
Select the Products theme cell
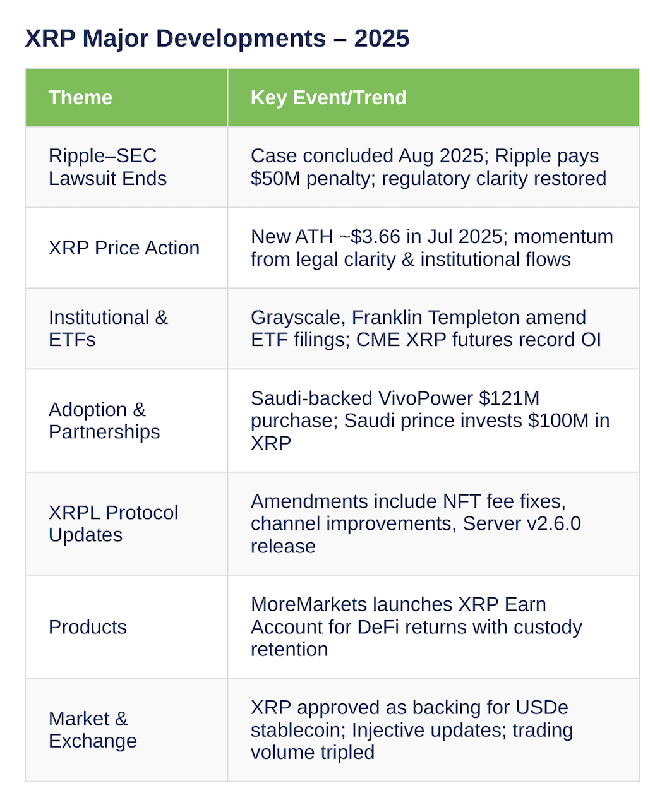point(126,627)
